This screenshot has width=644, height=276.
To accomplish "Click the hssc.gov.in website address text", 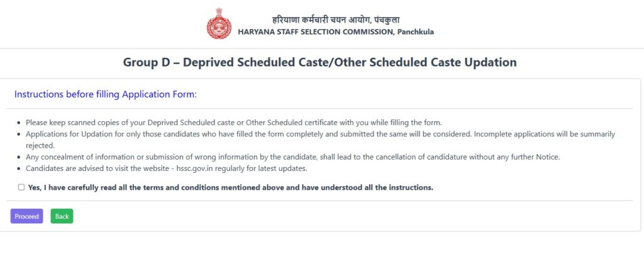I will pos(194,168).
